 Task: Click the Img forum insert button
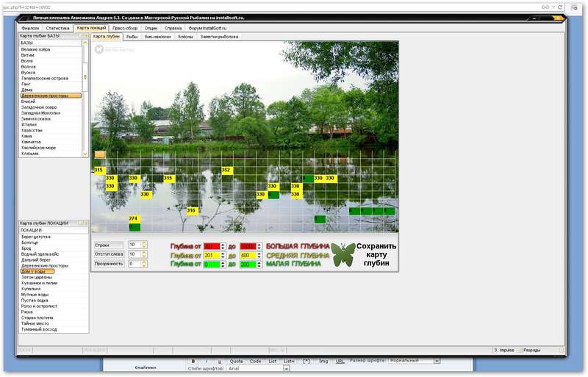coord(323,362)
